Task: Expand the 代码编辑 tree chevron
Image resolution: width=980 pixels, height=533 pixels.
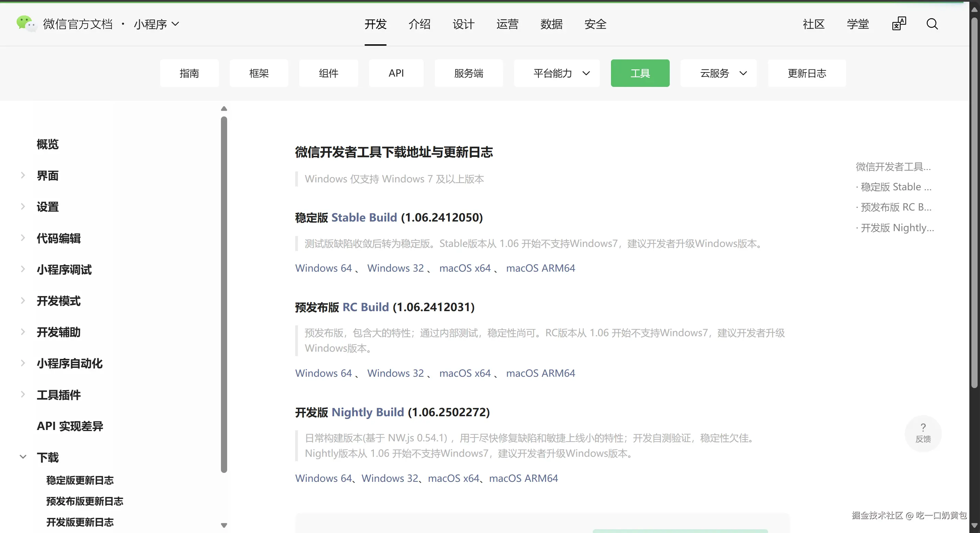Action: (x=23, y=238)
